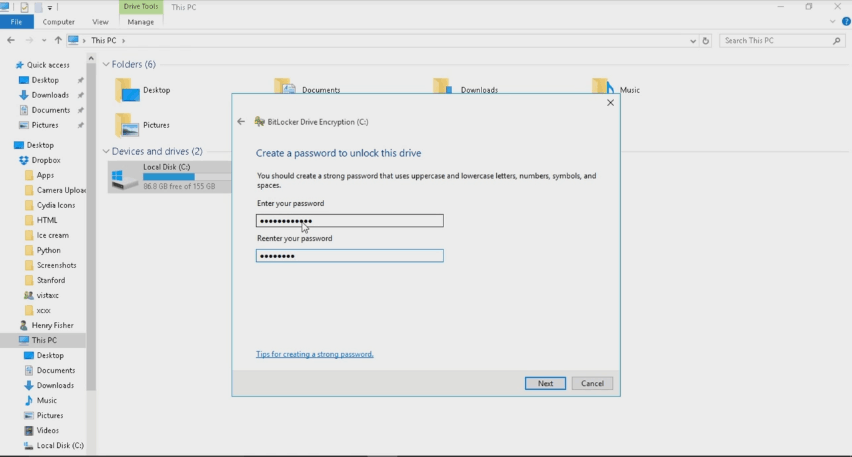Click the BitLocker key icon in dialog header
The height and width of the screenshot is (457, 852).
click(260, 122)
